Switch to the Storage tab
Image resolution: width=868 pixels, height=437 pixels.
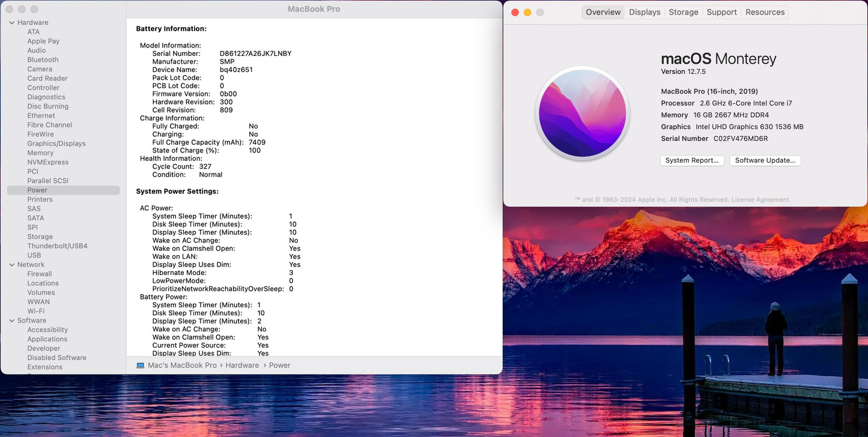[x=684, y=12]
